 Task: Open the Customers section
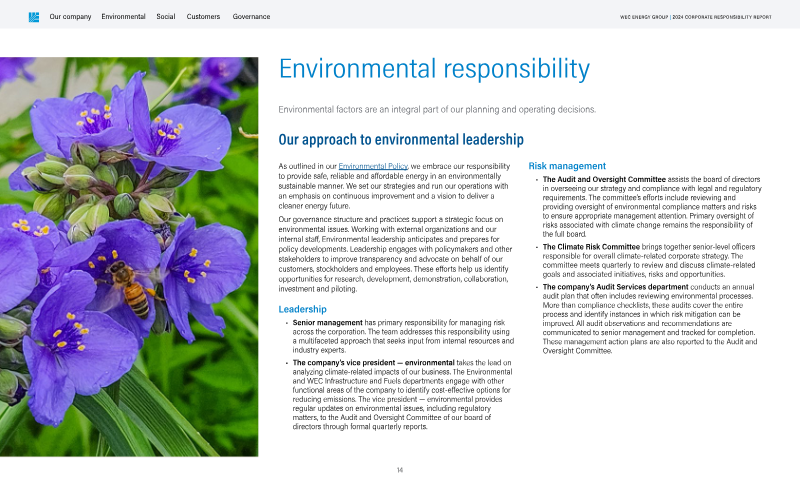pyautogui.click(x=203, y=17)
